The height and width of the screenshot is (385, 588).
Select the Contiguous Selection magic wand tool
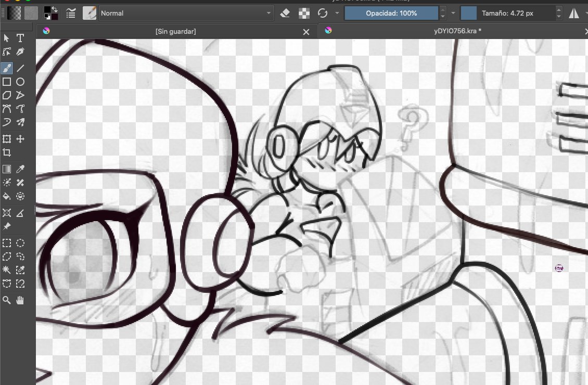point(7,270)
